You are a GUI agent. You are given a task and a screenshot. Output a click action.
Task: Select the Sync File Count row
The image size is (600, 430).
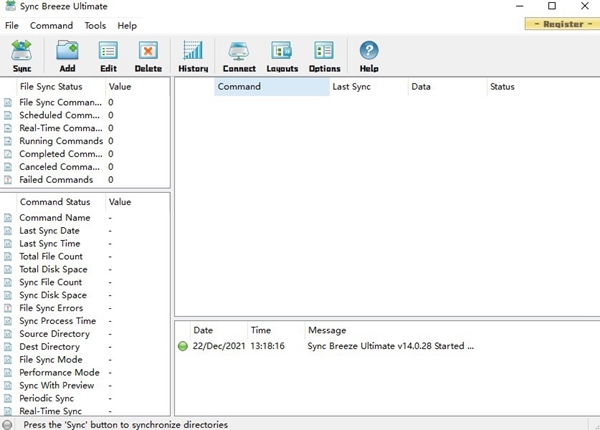pyautogui.click(x=85, y=282)
